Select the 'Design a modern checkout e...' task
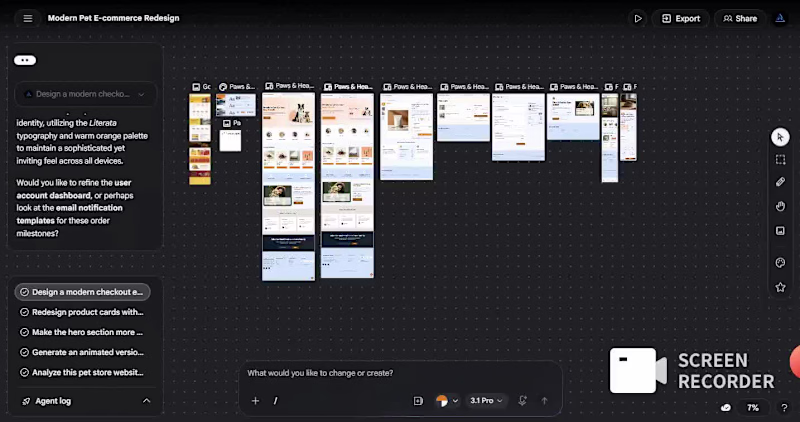This screenshot has height=422, width=800. [82, 292]
